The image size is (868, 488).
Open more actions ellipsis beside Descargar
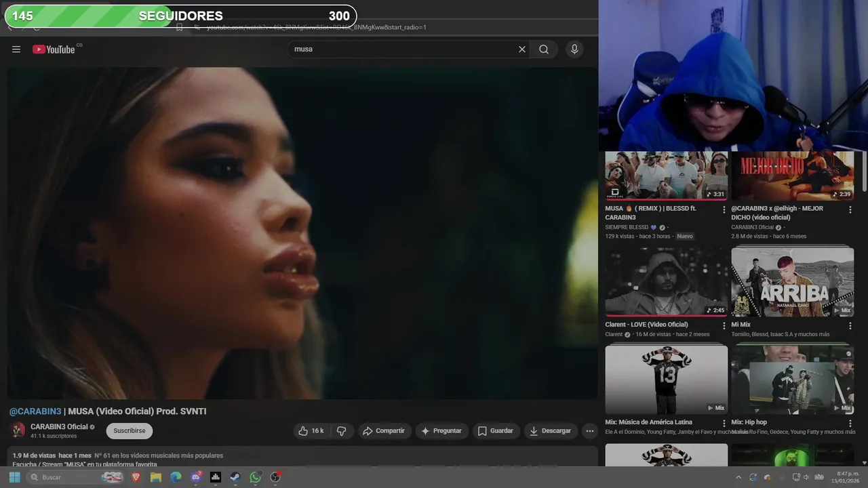[x=589, y=430]
